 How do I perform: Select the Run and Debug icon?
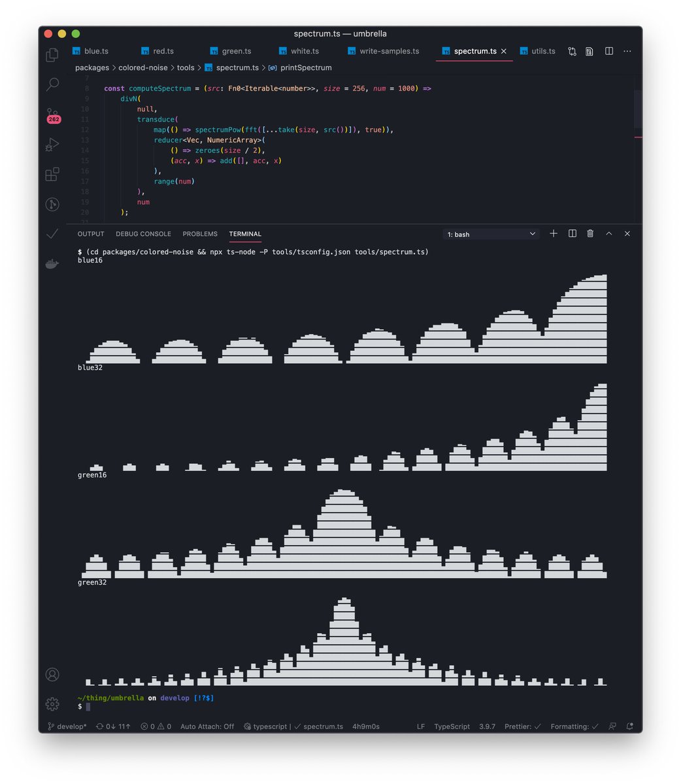click(52, 144)
